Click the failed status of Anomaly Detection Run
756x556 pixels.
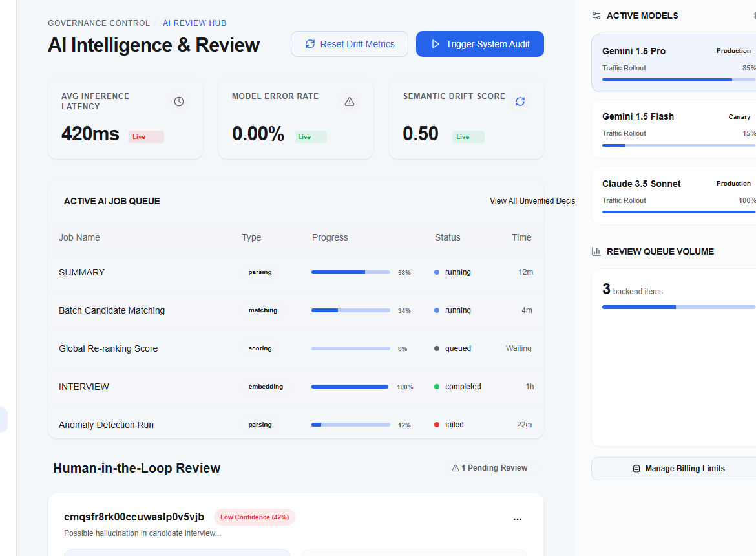click(449, 425)
